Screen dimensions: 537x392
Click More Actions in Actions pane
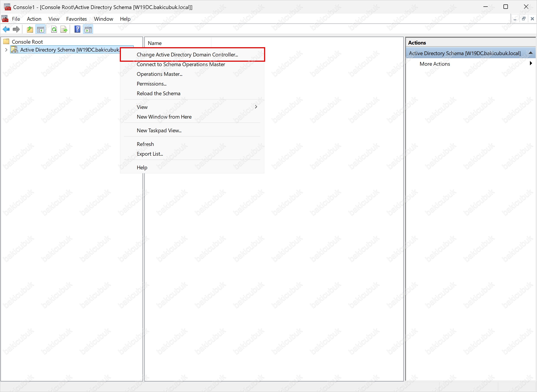click(435, 64)
